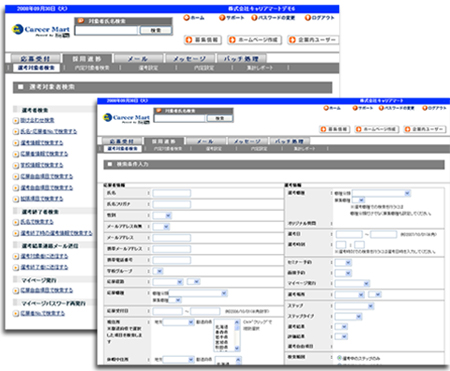
Task: Click the bullet icon beside 拡張項目で検索する link
Action: (16, 199)
